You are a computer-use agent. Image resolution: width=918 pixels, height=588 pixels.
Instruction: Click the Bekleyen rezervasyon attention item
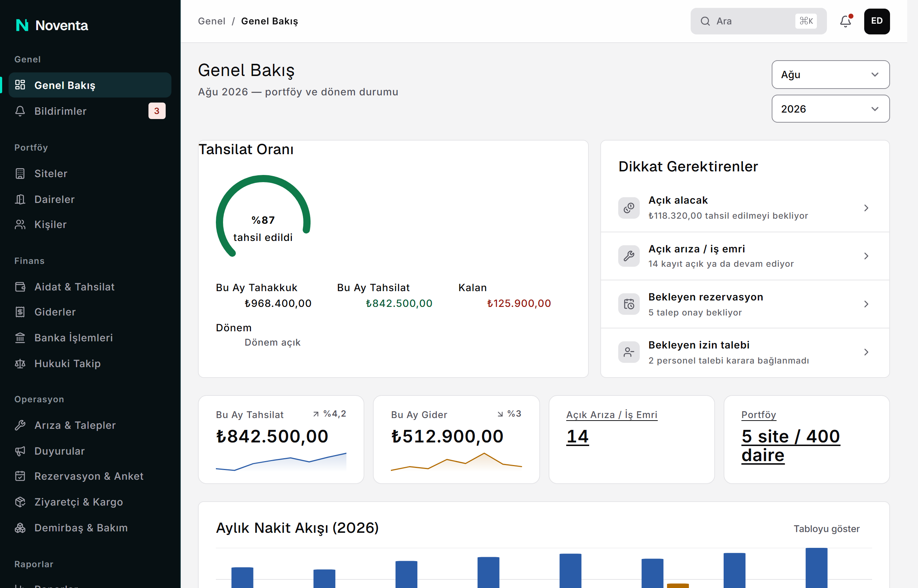(x=745, y=304)
